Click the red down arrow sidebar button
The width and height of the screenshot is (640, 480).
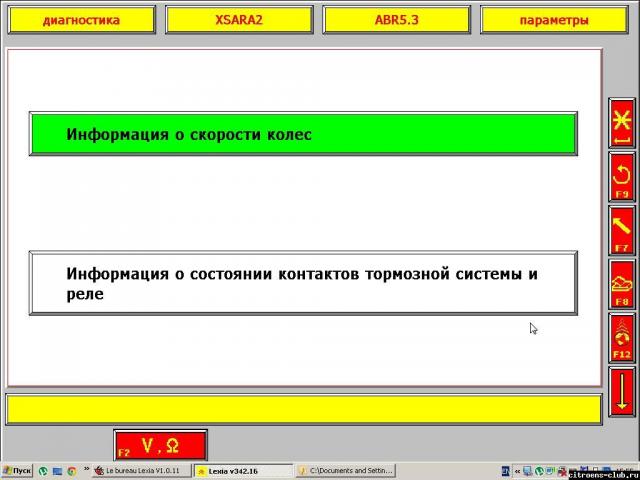click(622, 392)
